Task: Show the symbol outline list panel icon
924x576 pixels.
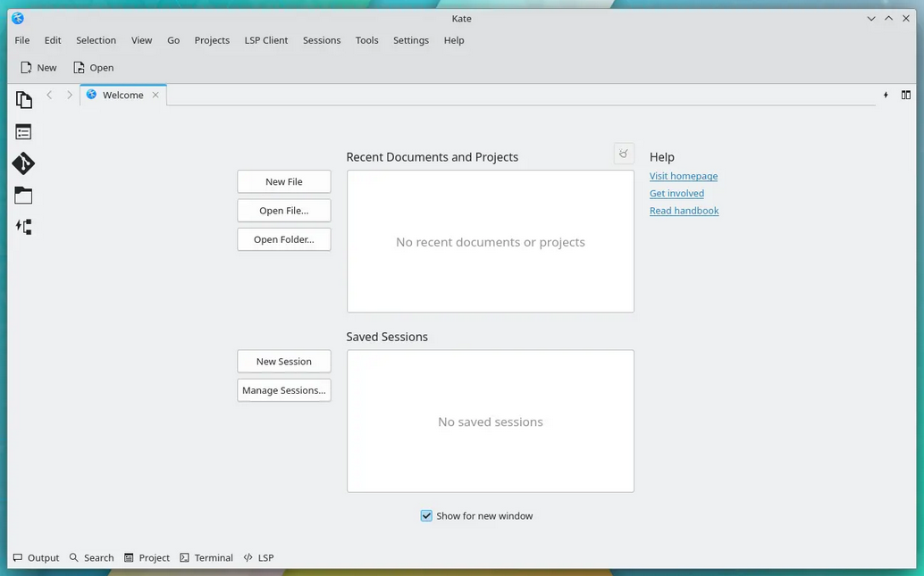Action: tap(23, 132)
